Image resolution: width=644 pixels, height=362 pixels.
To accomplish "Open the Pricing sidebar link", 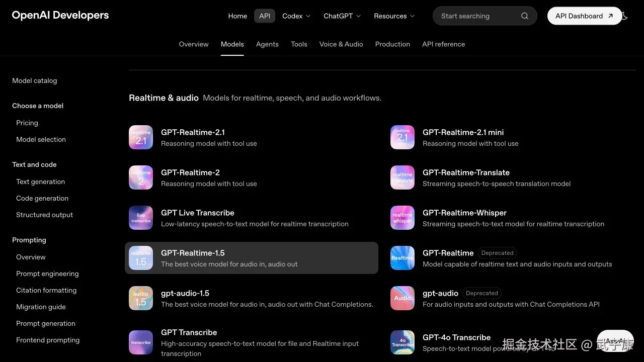I will tap(27, 123).
